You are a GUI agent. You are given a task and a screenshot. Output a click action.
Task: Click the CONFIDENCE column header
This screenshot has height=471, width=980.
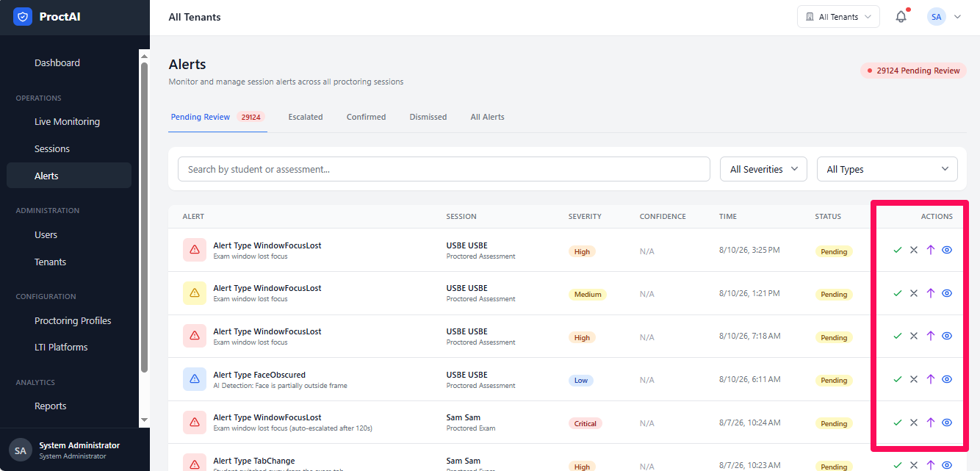tap(663, 217)
